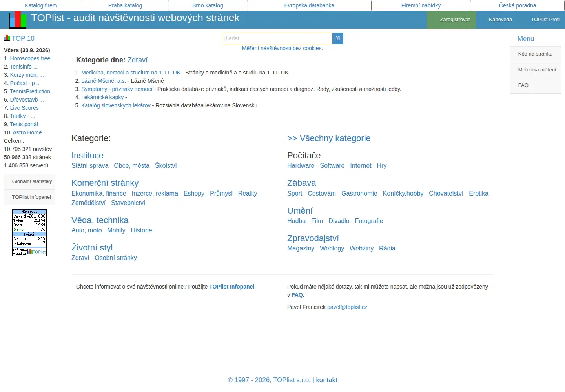Open the Zábava category heading
This screenshot has width=565, height=392.
tap(301, 183)
